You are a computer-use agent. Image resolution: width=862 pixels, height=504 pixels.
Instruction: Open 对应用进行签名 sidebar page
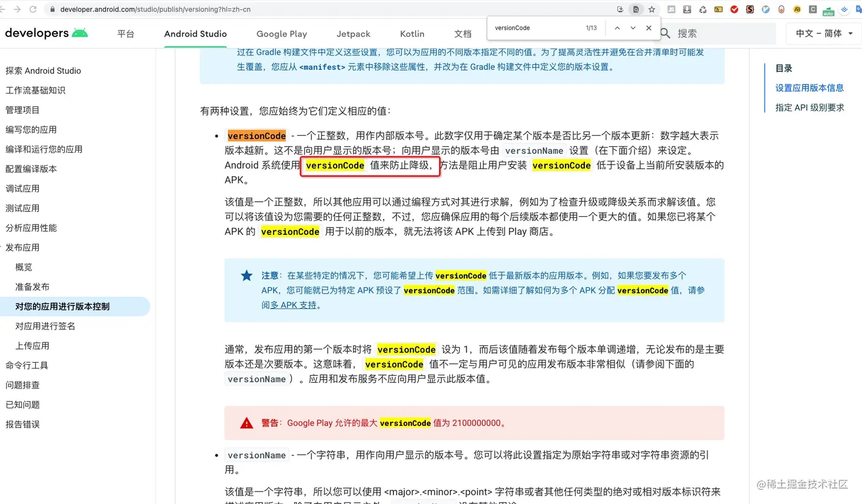(45, 326)
